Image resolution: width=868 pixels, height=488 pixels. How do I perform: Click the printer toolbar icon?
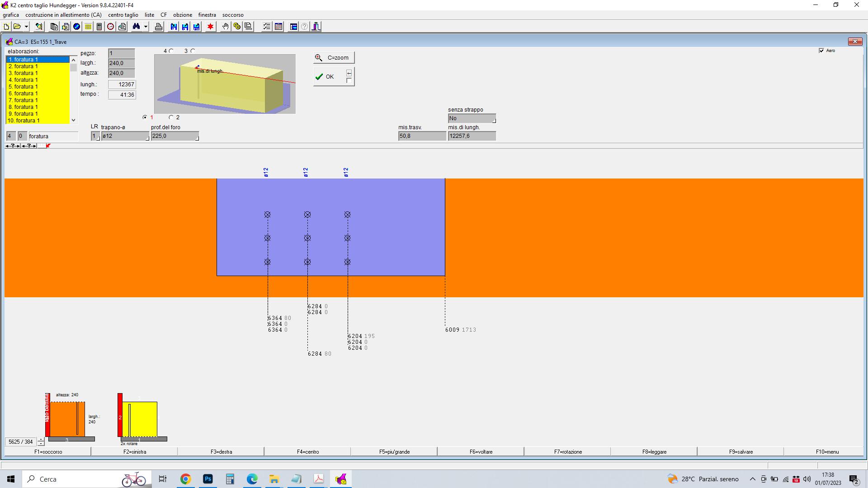159,27
